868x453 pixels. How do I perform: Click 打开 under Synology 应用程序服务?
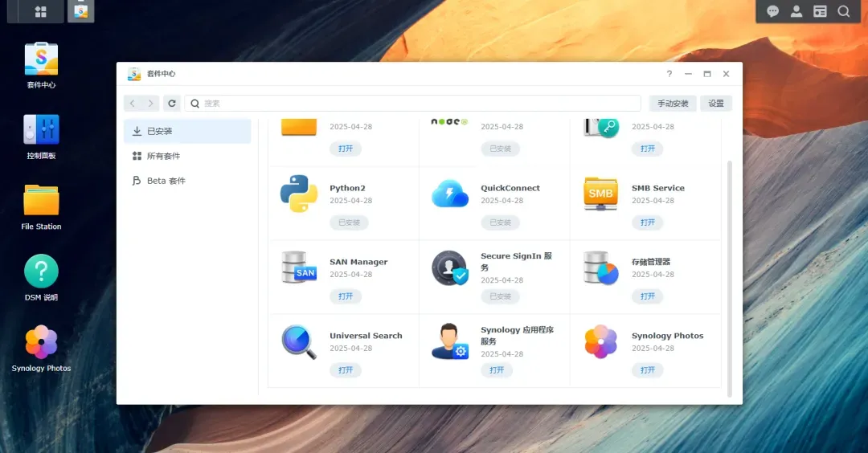click(497, 370)
